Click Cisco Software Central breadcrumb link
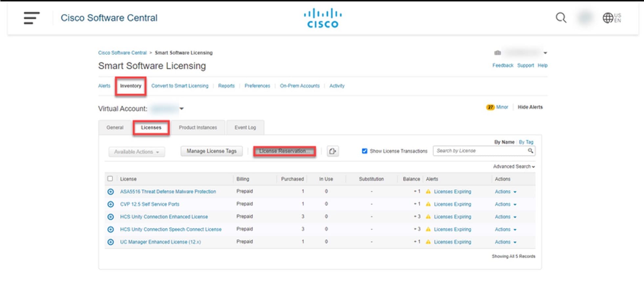The height and width of the screenshot is (291, 644). pyautogui.click(x=122, y=53)
